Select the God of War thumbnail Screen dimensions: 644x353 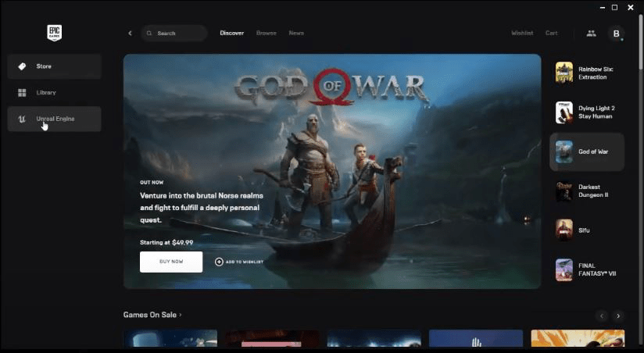564,152
